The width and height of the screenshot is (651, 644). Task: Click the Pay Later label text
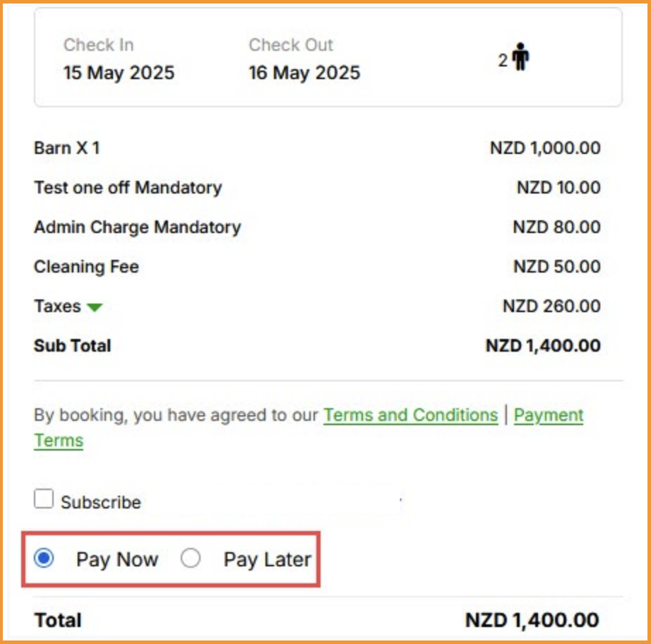pyautogui.click(x=267, y=560)
